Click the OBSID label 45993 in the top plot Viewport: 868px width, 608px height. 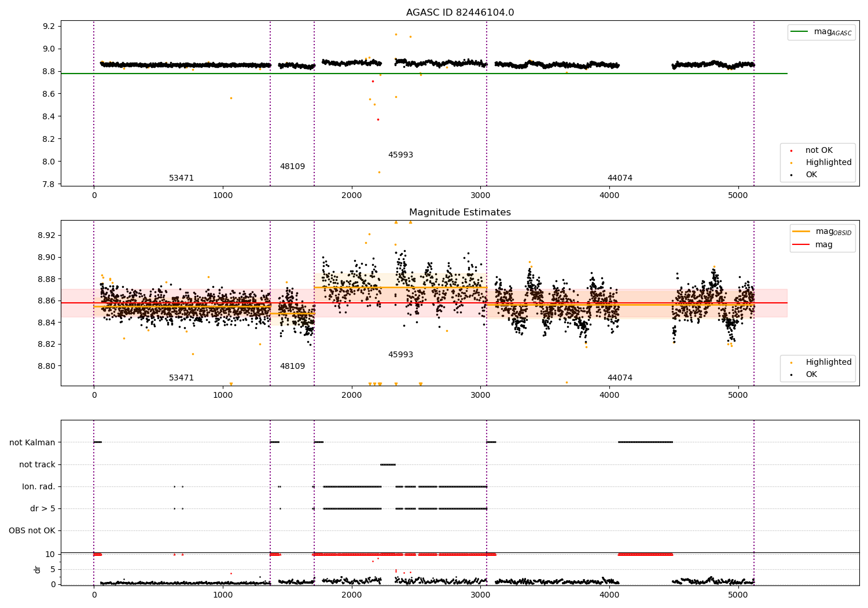click(x=400, y=155)
